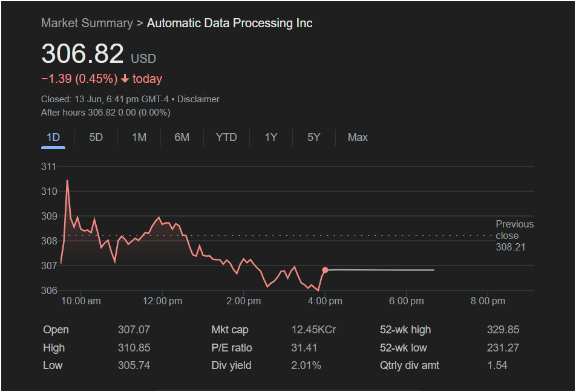Click the After hours 306.82 line
The width and height of the screenshot is (576, 392).
click(106, 113)
